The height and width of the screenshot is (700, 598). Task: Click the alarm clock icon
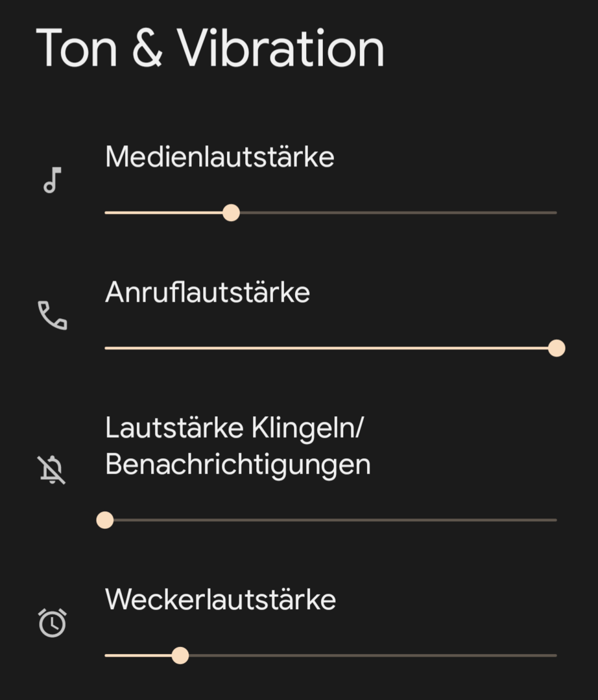coord(53,623)
